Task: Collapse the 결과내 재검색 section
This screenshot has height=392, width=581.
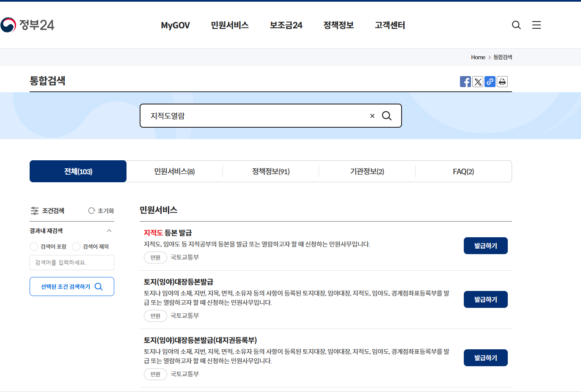Action: tap(109, 231)
